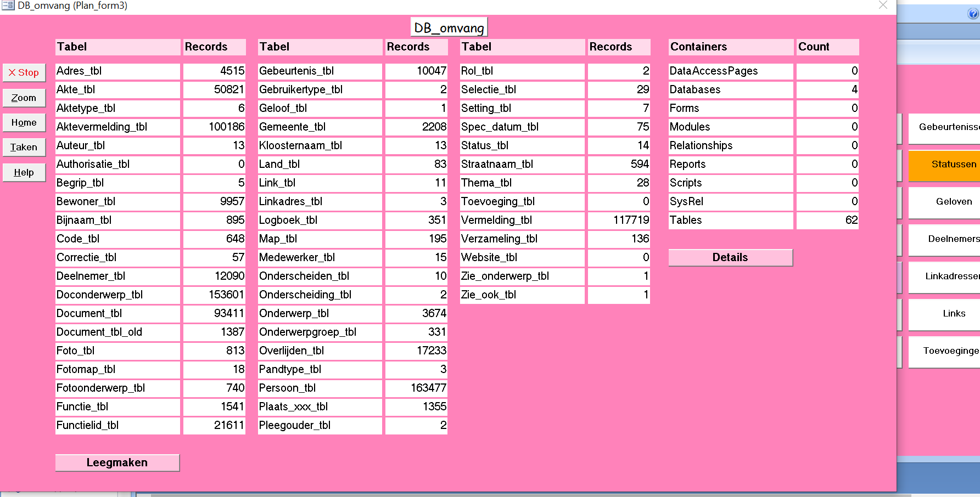Click the Leegmaken button

(x=117, y=462)
